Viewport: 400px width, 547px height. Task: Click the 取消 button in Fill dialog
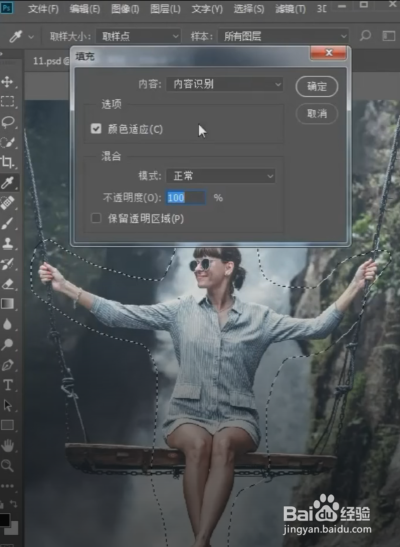317,113
